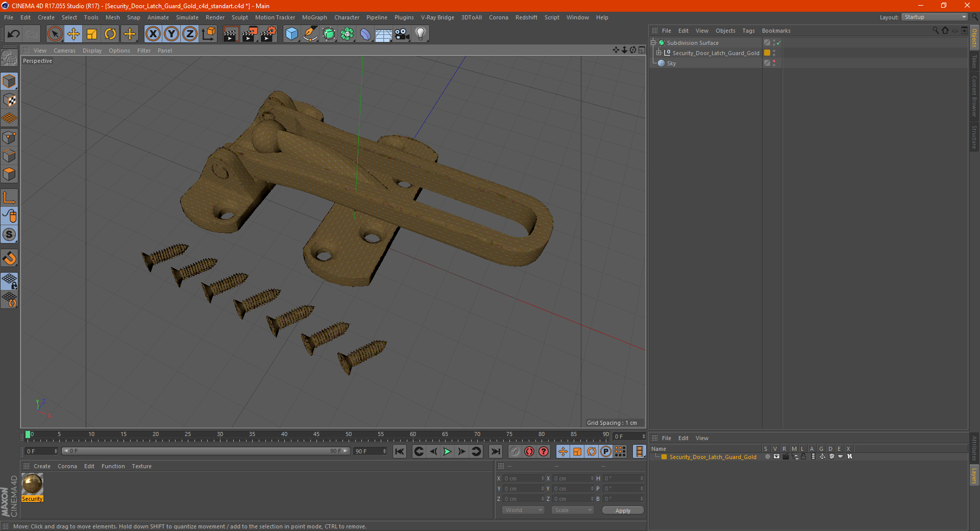980x531 pixels.
Task: Add a Cube primitive object
Action: [x=291, y=34]
